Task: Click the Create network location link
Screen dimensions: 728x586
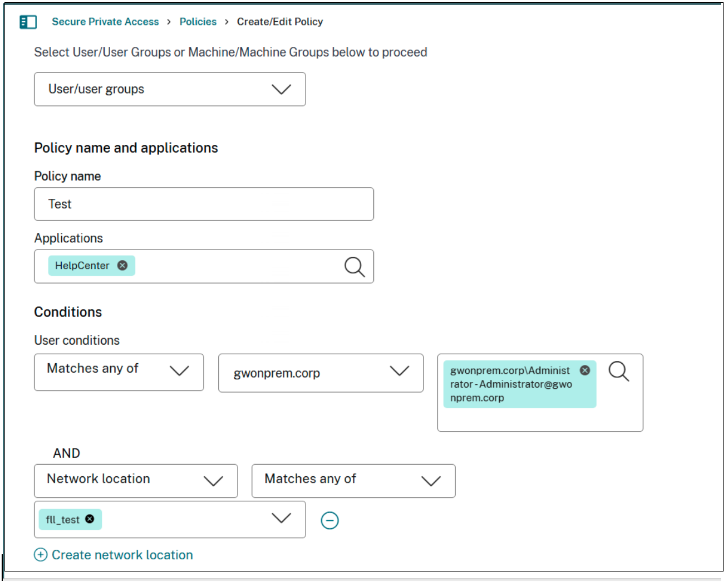Action: [122, 555]
